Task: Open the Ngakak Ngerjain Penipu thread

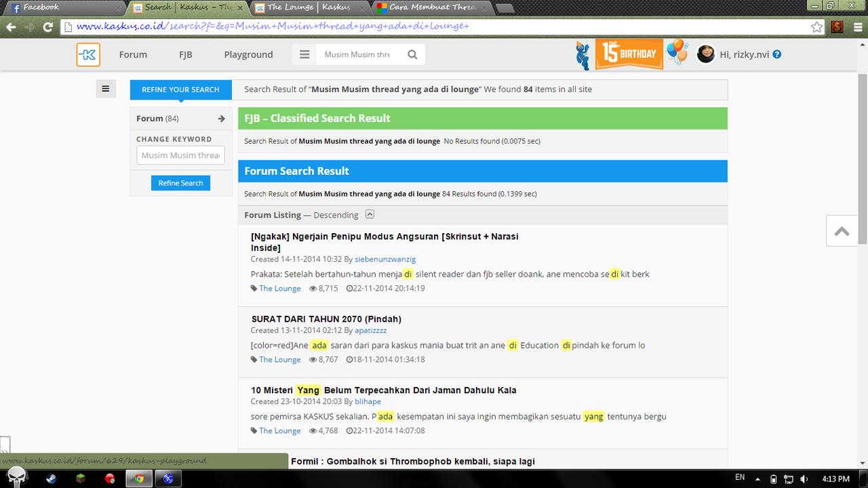Action: click(x=384, y=242)
